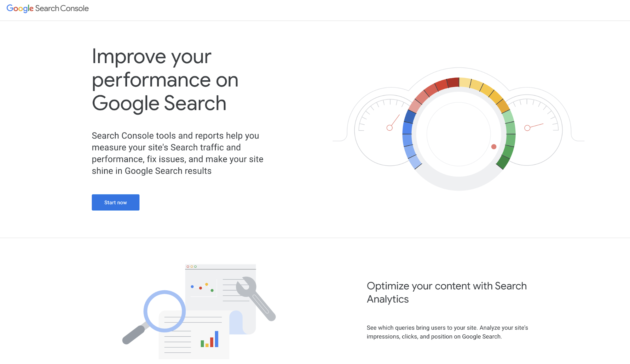This screenshot has height=364, width=630.
Task: Click the Search Console tools description paragraph
Action: pos(177,153)
